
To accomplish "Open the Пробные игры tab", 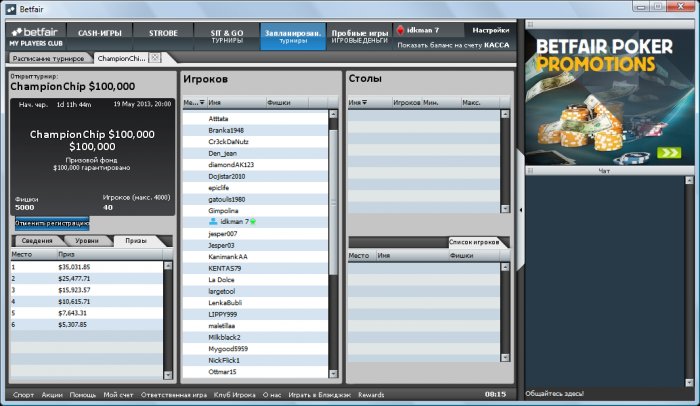I will [x=359, y=36].
